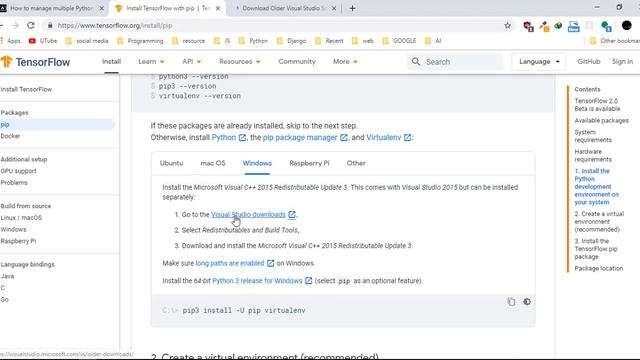Open Java language binding page
Viewport: 640px width, 360px height.
pos(7,276)
